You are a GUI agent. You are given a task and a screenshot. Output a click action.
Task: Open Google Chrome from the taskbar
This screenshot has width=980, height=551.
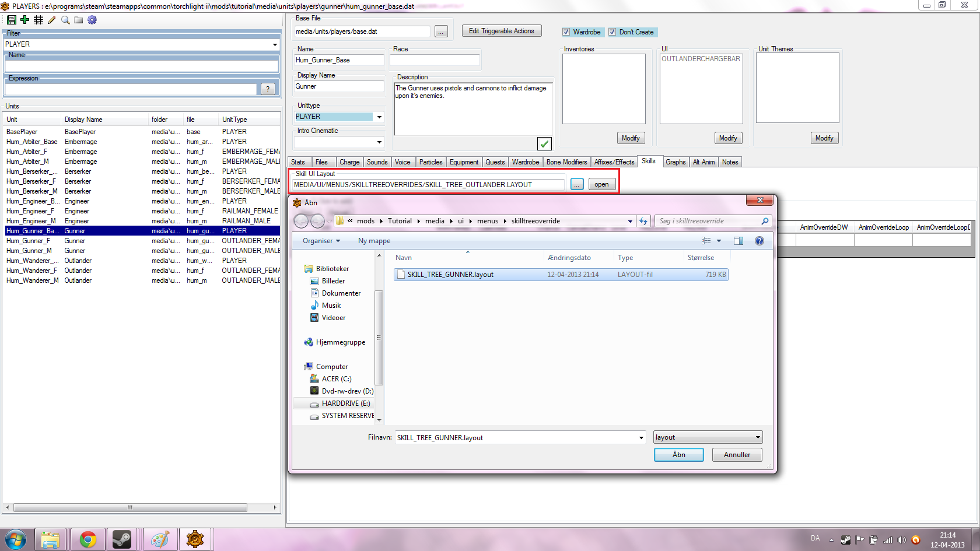pos(88,540)
